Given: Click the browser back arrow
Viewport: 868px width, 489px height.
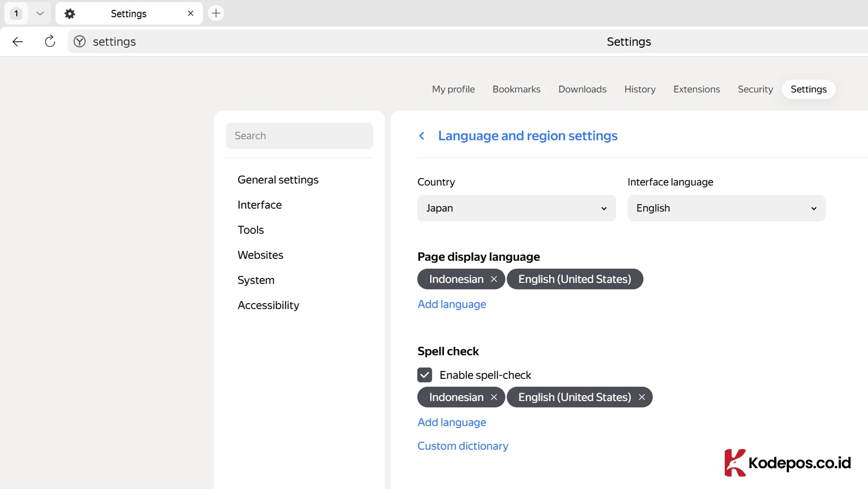Looking at the screenshot, I should [x=18, y=42].
